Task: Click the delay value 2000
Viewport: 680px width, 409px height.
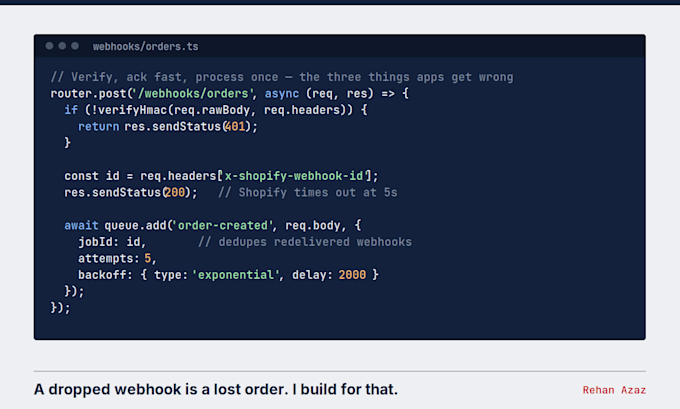Action: tap(352, 275)
